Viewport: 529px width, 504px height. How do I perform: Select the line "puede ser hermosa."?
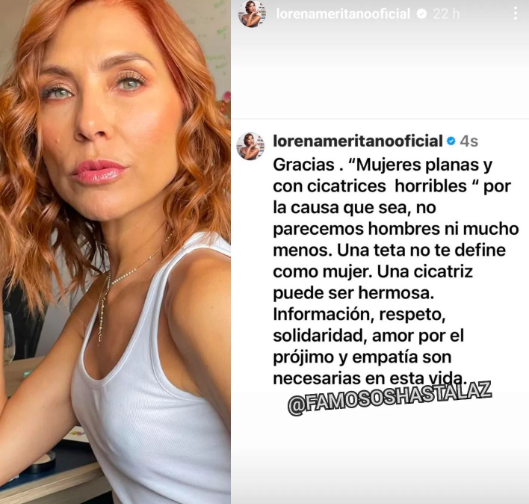[353, 293]
